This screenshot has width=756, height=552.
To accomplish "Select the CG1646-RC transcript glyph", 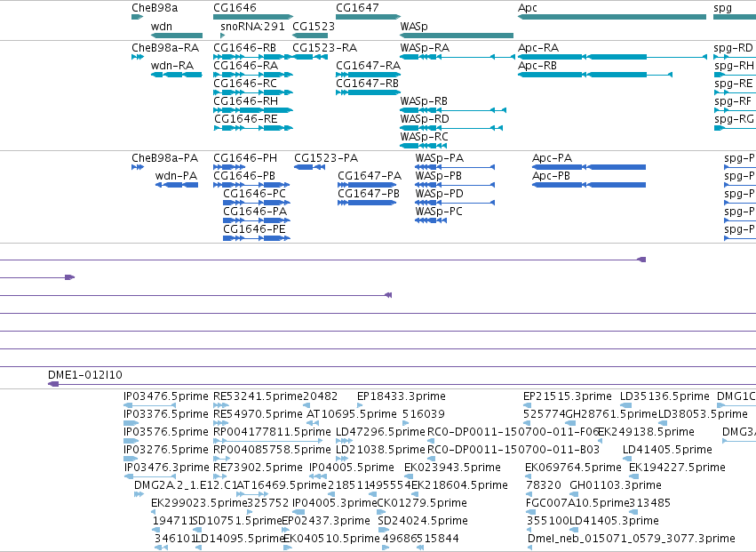I will coord(253,92).
